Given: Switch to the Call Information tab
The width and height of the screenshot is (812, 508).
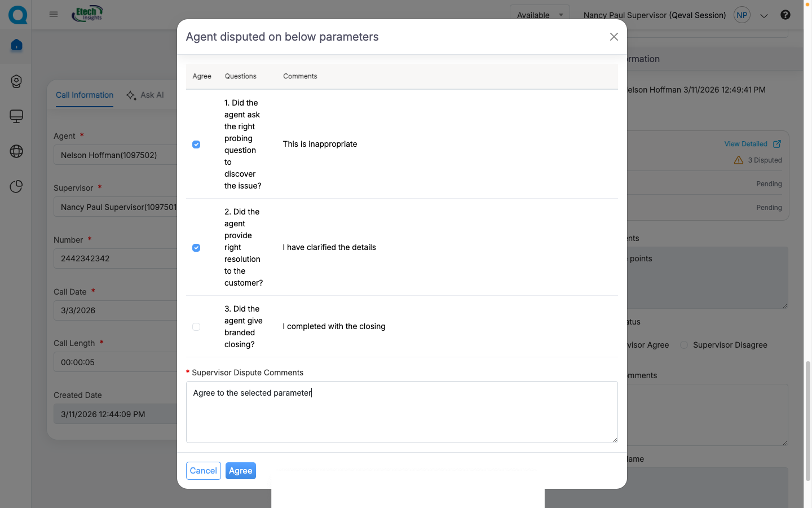Looking at the screenshot, I should pos(85,95).
